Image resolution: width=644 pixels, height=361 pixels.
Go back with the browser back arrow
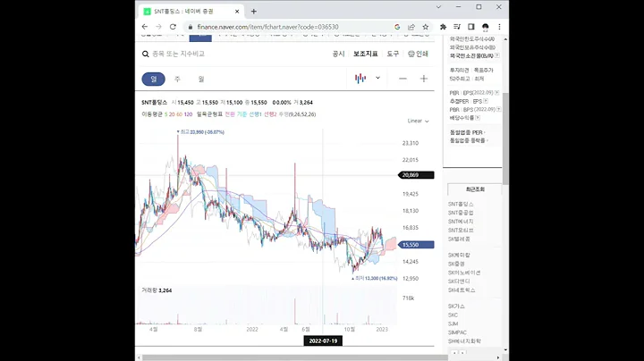pos(145,27)
